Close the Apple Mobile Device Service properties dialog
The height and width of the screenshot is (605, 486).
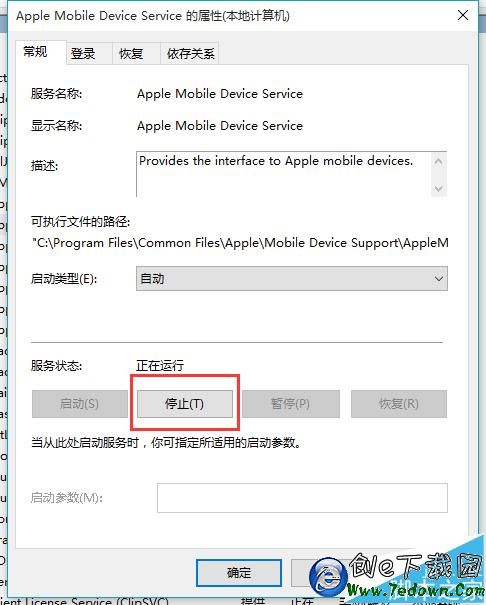click(462, 15)
